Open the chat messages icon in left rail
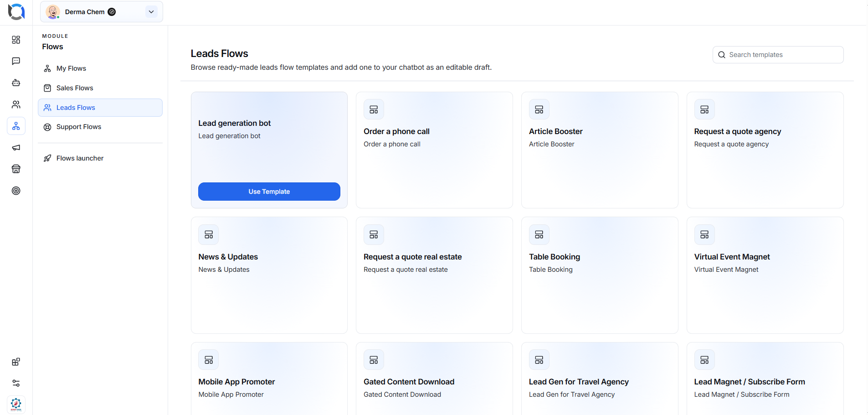Screen dimensions: 868x415 point(16,61)
